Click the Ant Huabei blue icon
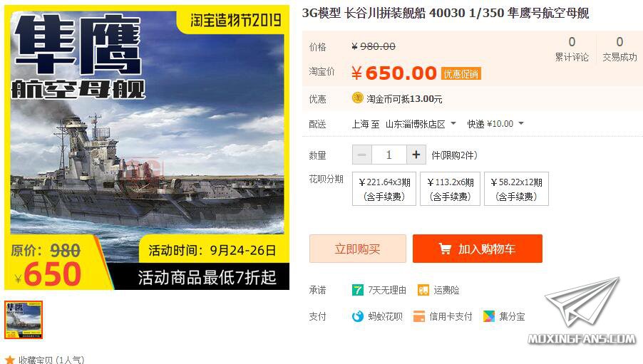Image resolution: width=643 pixels, height=364 pixels. tap(358, 316)
